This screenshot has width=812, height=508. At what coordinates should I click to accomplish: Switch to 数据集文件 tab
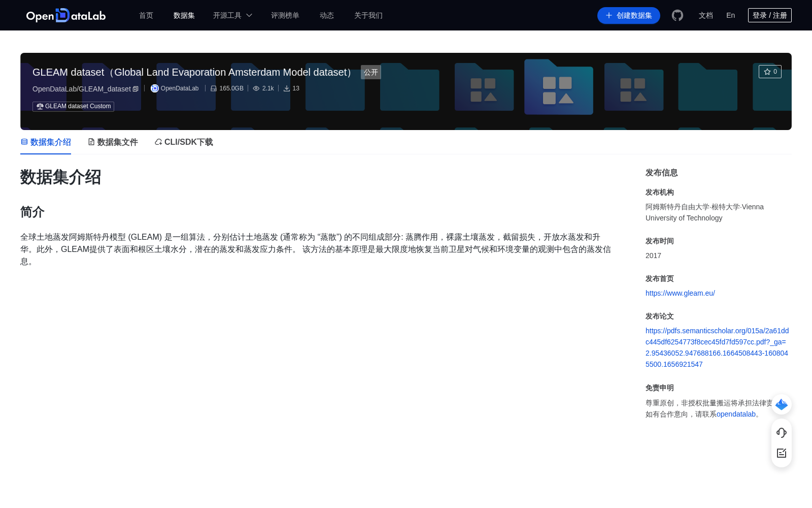[x=113, y=142]
